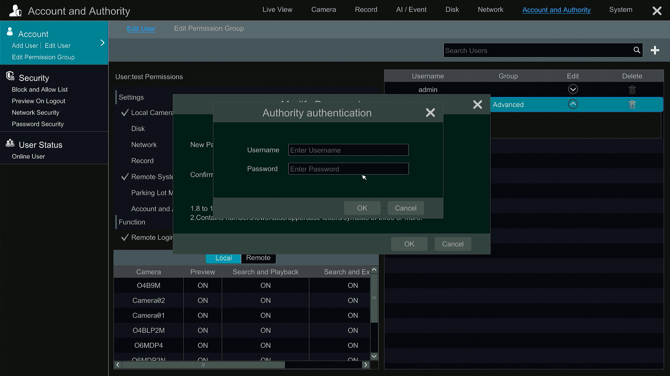Viewport: 670px width, 376px height.
Task: Select the Remote camera permissions tab
Action: [x=258, y=258]
